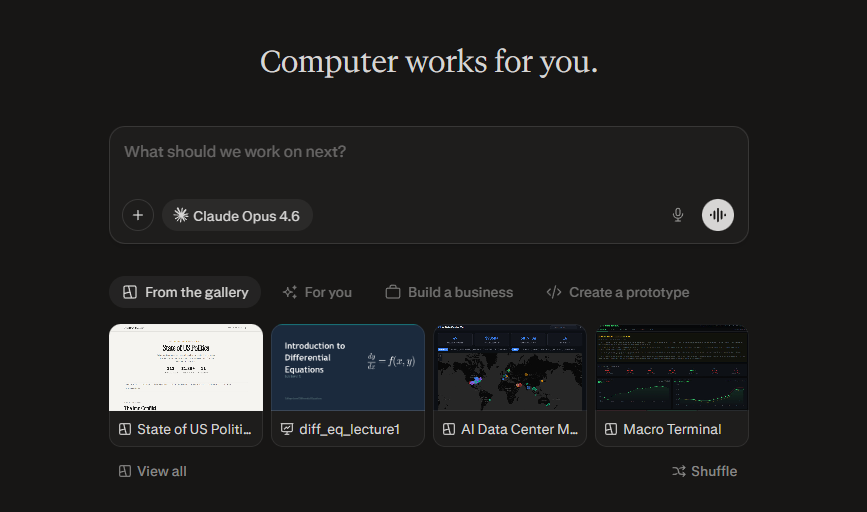The width and height of the screenshot is (867, 512).
Task: Click the 'State of US Politi...' card title
Action: coord(194,429)
